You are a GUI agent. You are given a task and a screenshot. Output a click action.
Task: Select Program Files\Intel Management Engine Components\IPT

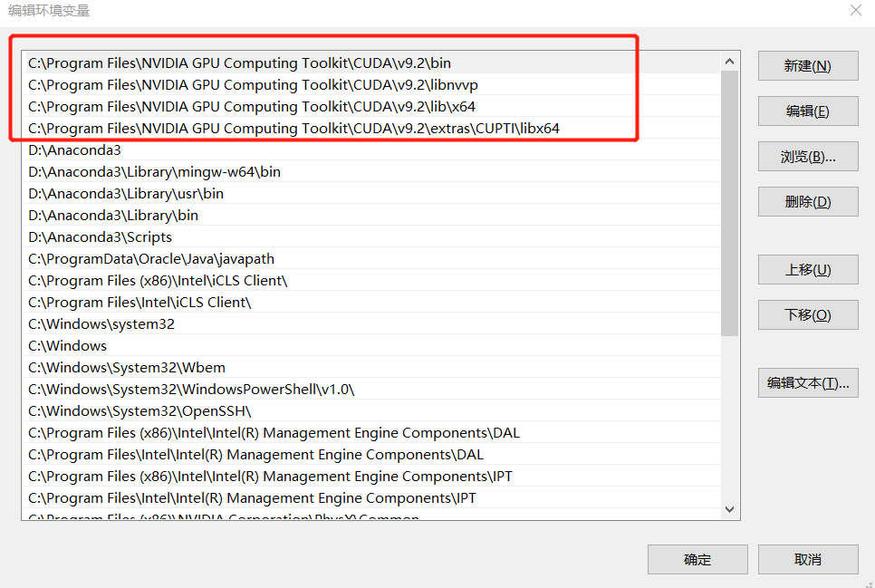(371, 498)
